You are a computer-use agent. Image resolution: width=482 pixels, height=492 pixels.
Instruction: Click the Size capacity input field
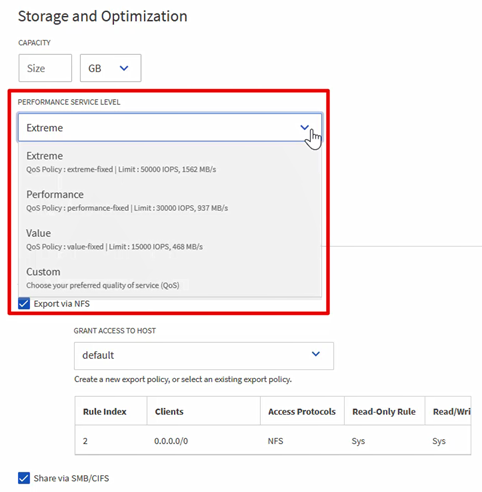(45, 68)
